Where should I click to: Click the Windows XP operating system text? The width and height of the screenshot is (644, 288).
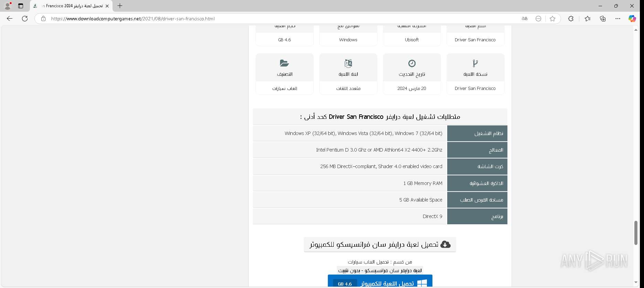click(x=363, y=133)
